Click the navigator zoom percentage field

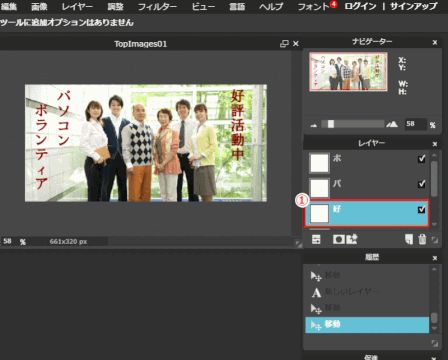click(x=415, y=124)
